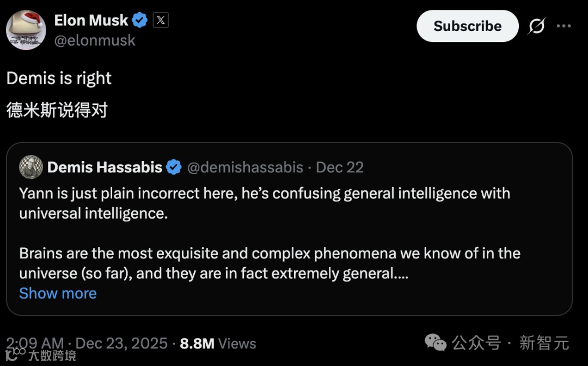Expand quoted tweet with Show more

click(58, 293)
